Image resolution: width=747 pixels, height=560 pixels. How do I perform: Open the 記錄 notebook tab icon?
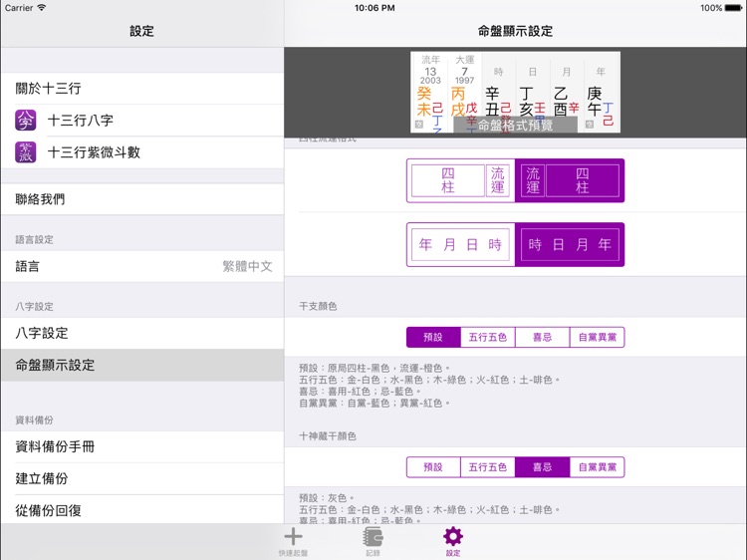pos(373,537)
